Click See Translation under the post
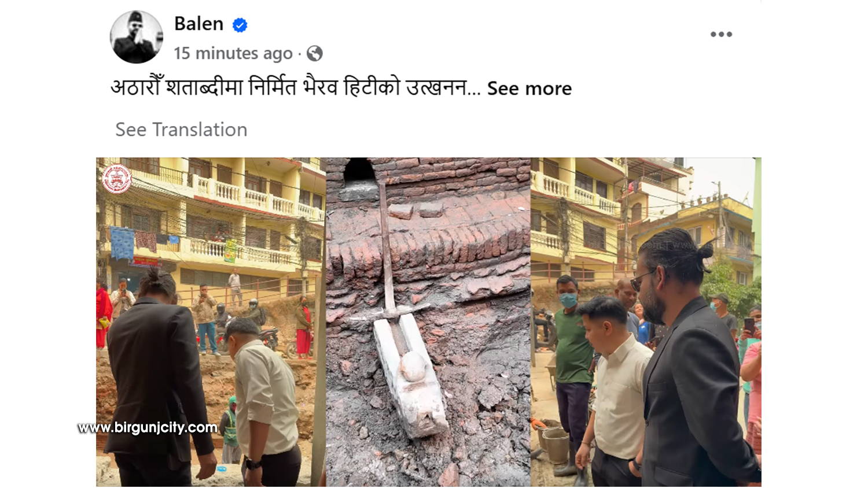868x488 pixels. [x=181, y=130]
